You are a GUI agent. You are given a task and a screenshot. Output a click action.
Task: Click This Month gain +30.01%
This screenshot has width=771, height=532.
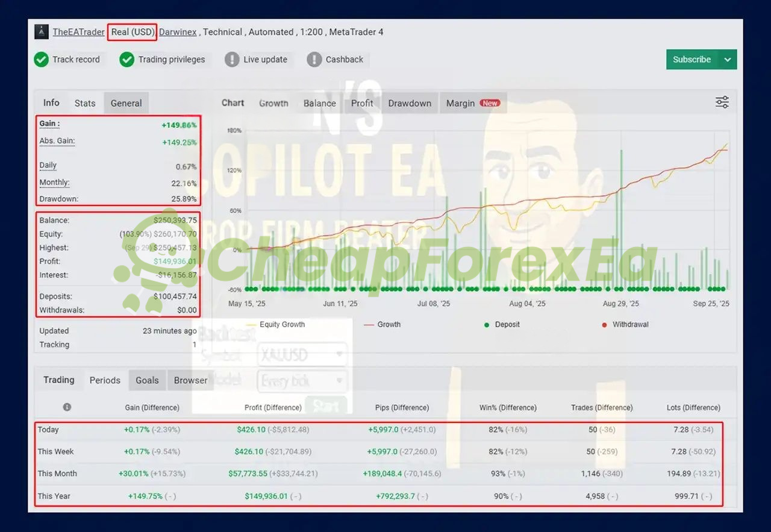(134, 474)
